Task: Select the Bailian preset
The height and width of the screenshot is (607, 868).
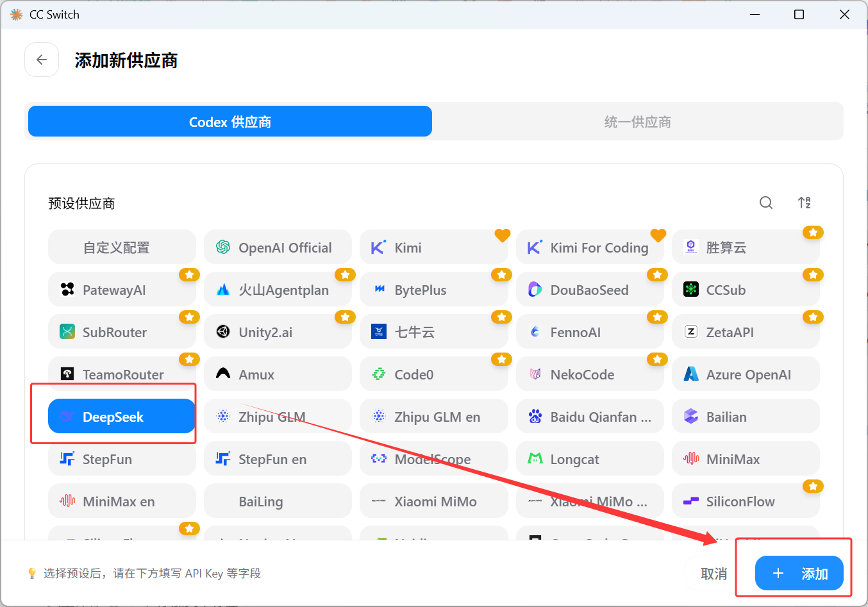Action: (x=746, y=417)
